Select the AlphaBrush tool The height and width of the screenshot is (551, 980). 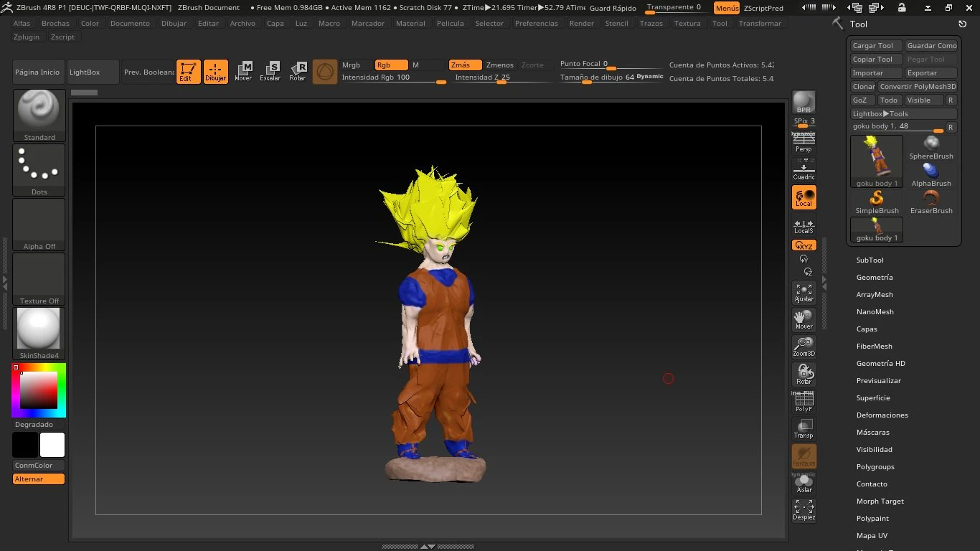931,175
